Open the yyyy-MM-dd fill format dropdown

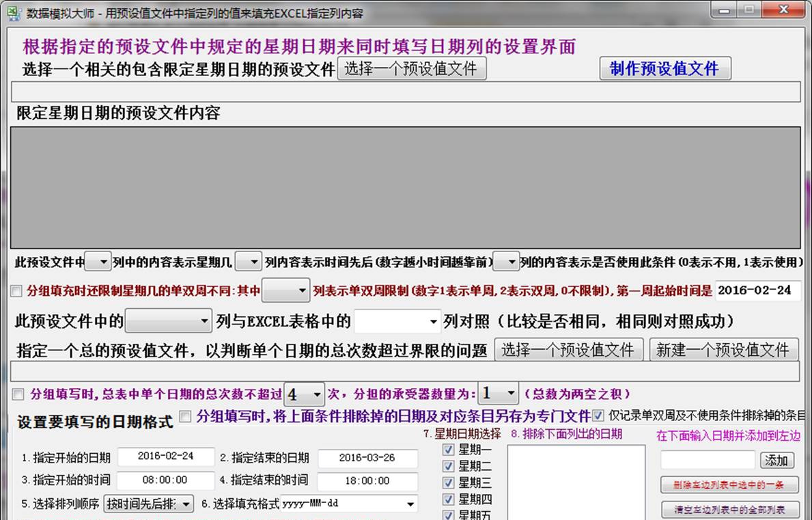point(348,504)
